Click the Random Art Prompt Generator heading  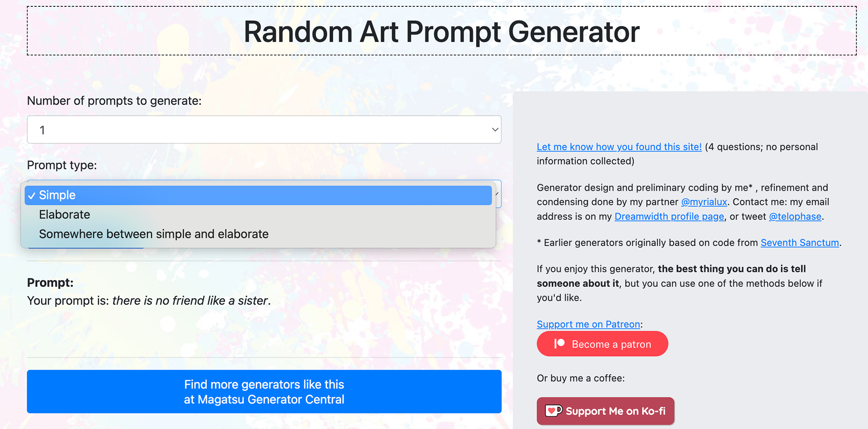click(442, 31)
